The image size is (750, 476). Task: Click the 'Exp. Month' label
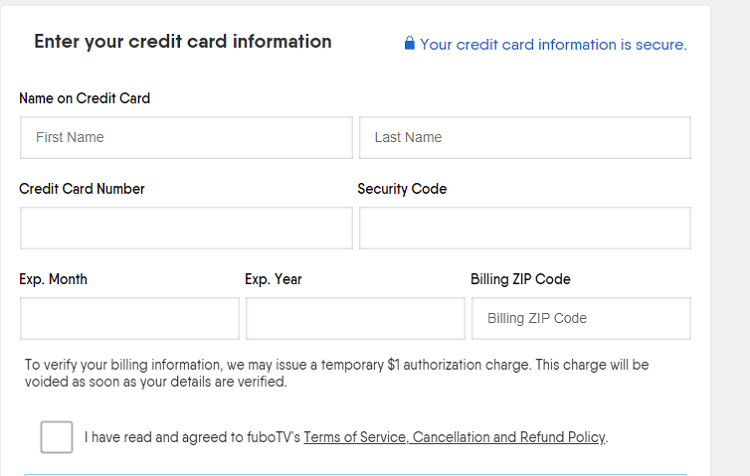(x=53, y=279)
